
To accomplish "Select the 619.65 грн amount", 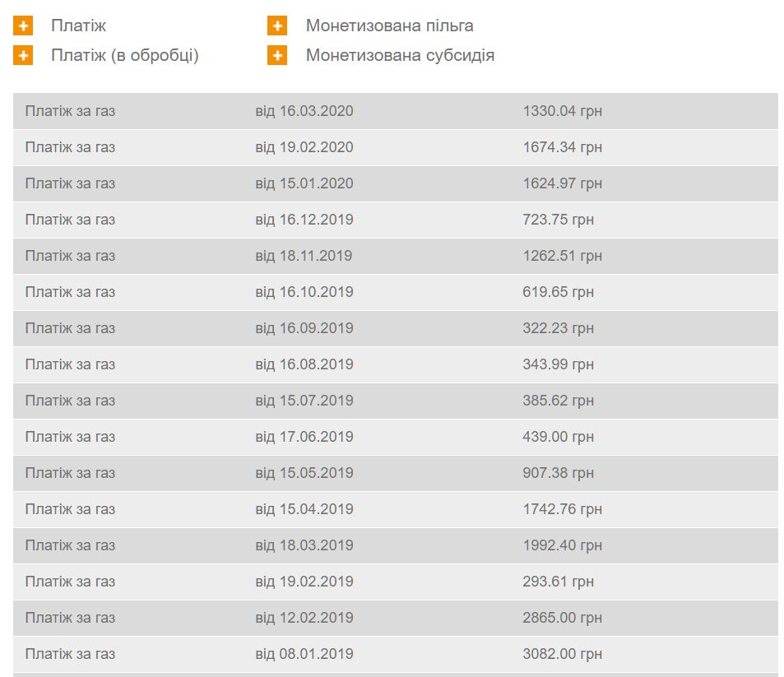I will (x=558, y=292).
